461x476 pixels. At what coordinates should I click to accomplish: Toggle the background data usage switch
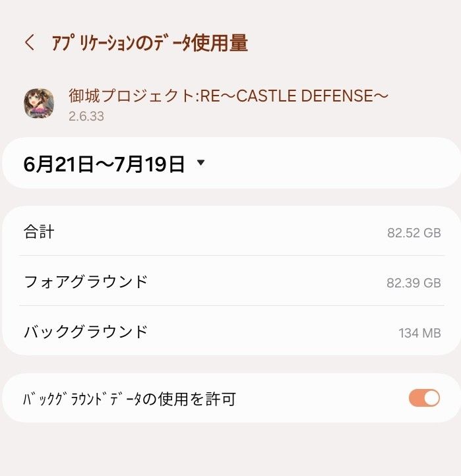click(424, 398)
